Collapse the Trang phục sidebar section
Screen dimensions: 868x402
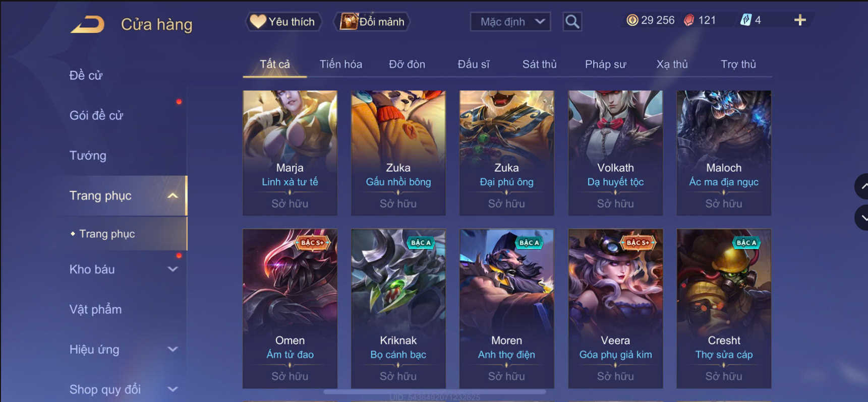click(x=172, y=196)
